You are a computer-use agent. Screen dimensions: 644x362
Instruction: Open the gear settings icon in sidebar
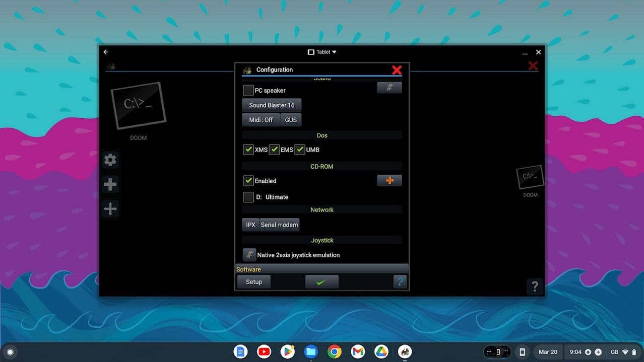click(x=110, y=160)
